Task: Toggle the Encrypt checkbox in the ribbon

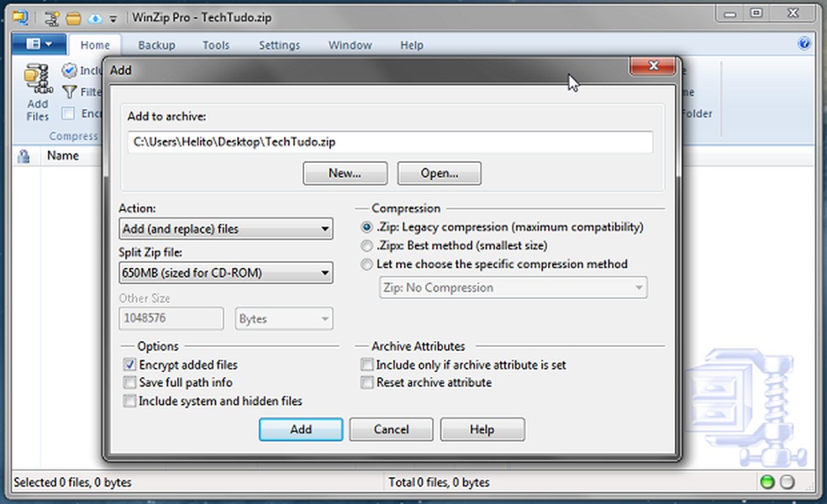Action: (68, 113)
